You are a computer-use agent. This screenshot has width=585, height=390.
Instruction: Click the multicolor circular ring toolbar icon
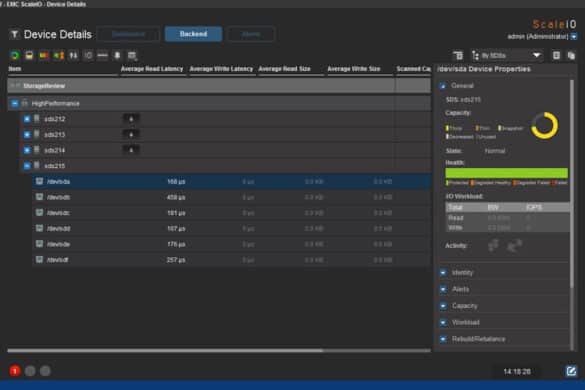[x=15, y=56]
